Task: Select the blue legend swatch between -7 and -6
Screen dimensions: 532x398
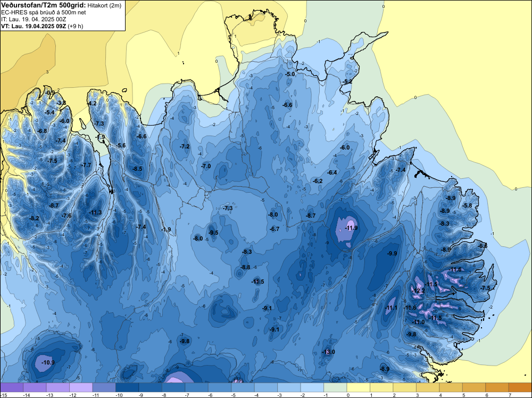Action: click(196, 387)
